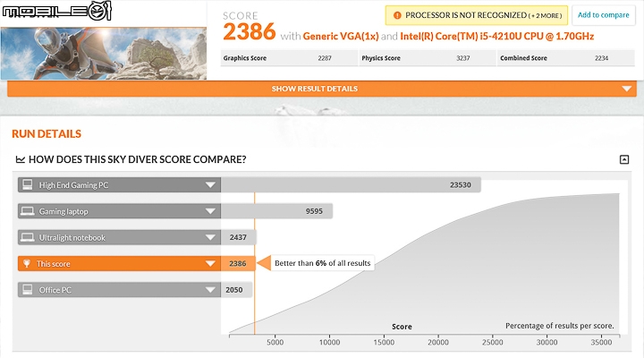This screenshot has height=358, width=644.
Task: Click the Percentage of results per score label
Action: tap(559, 326)
